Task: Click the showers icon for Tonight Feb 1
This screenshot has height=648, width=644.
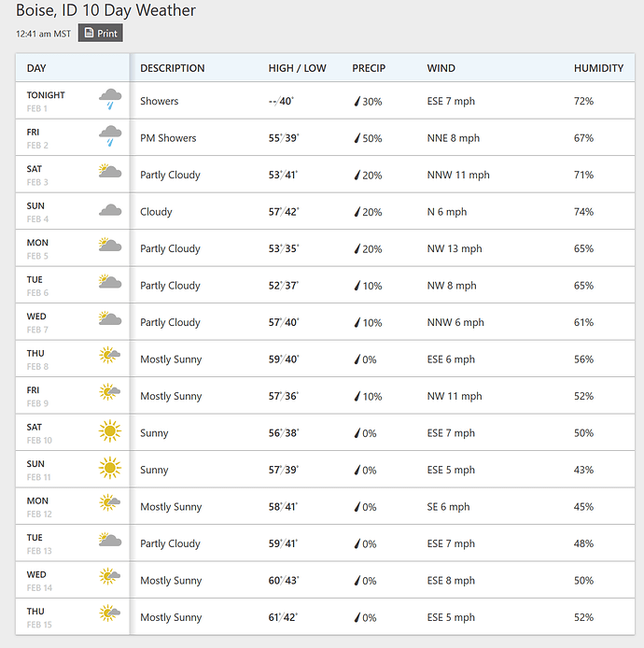Action: pos(110,100)
